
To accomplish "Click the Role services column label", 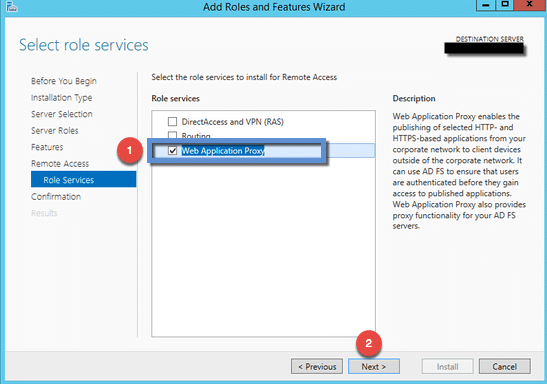I will 175,98.
